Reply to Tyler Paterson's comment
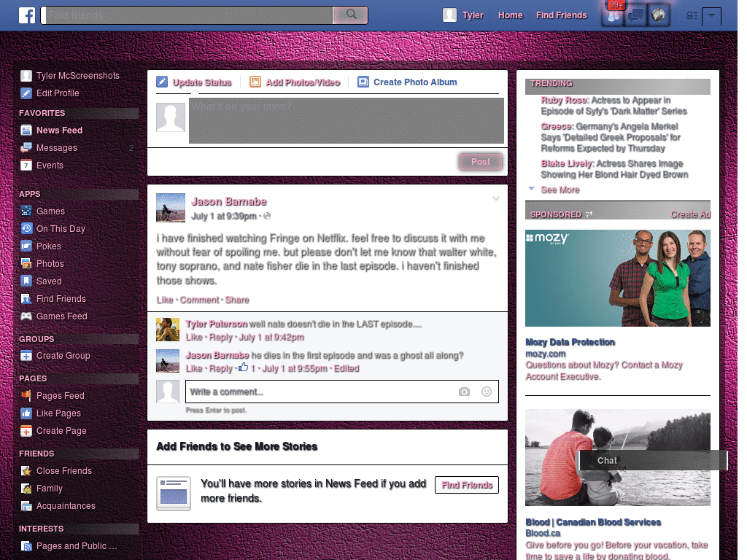 [221, 337]
